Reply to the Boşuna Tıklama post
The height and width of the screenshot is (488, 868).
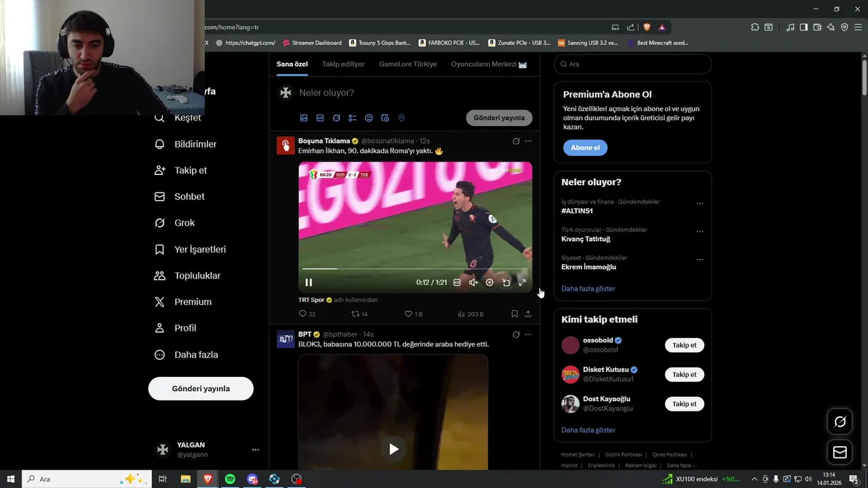tap(307, 314)
